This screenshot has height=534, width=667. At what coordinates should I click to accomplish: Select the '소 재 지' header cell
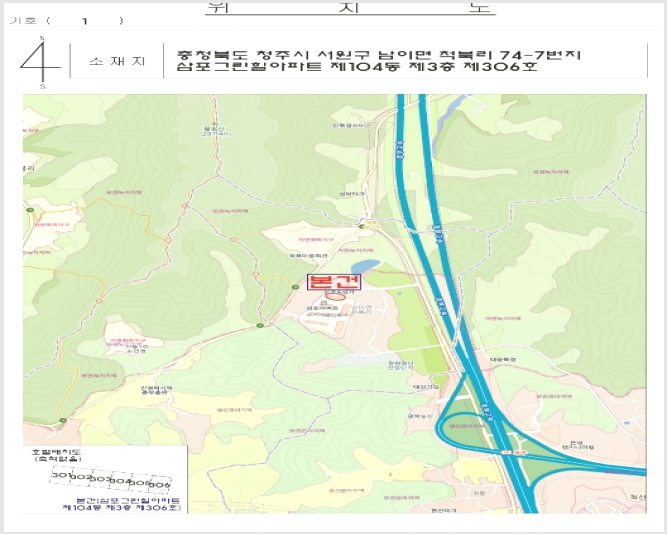tap(117, 61)
